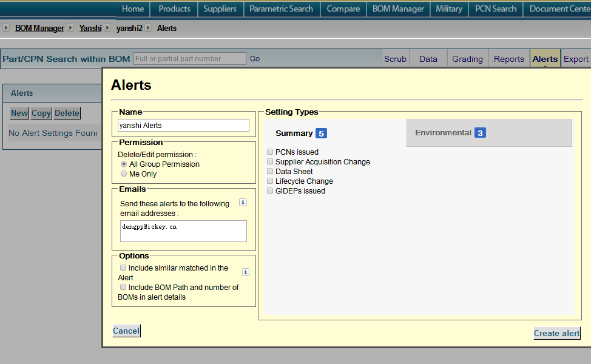Click Go next to part search
Screen dimensions: 591x364
point(255,59)
